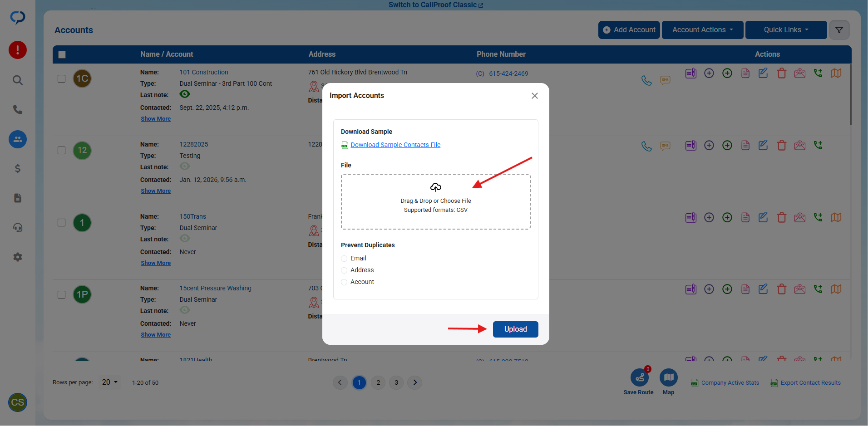
Task: Click mail icon in 150Trans row
Action: (x=800, y=217)
